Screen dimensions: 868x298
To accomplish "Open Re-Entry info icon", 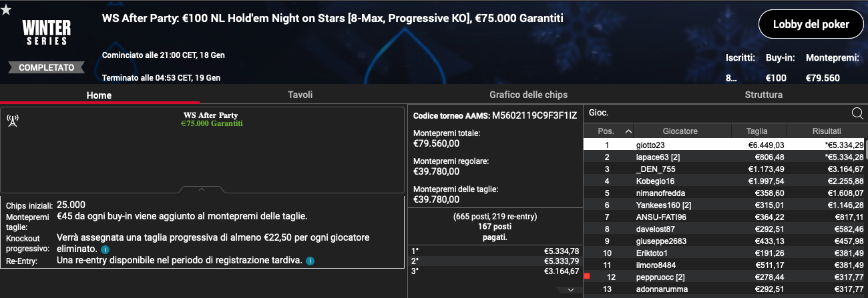I will [x=310, y=261].
